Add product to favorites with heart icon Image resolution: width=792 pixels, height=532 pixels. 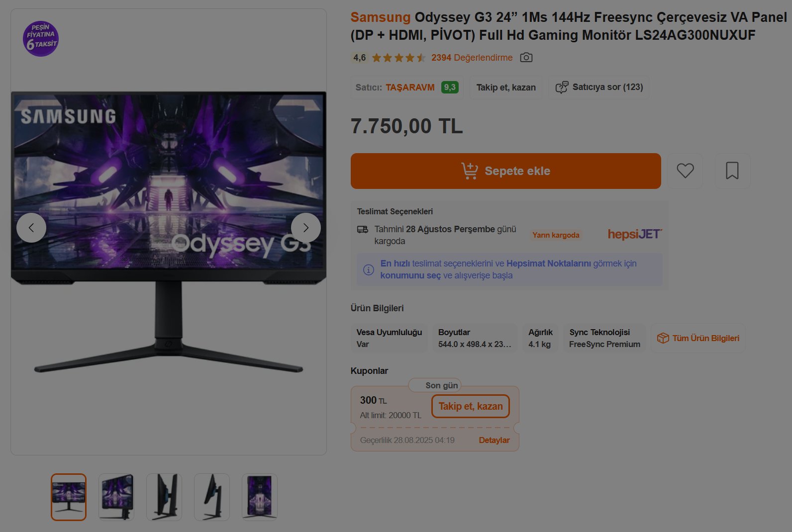click(x=685, y=171)
